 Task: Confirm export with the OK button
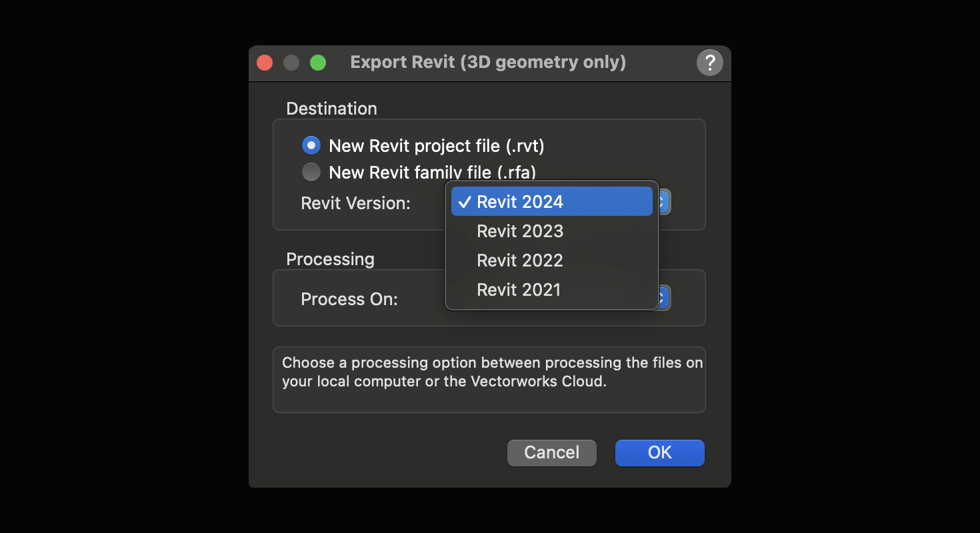(x=659, y=452)
